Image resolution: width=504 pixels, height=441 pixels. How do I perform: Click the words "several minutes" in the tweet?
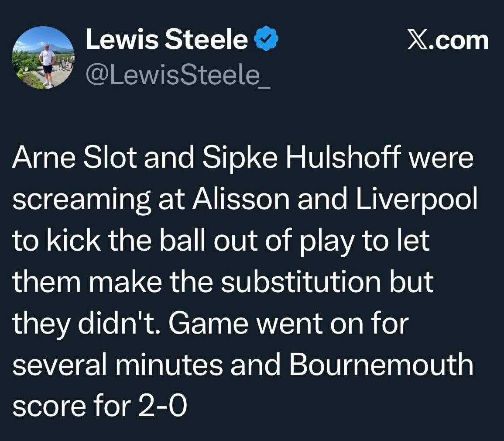(x=117, y=365)
